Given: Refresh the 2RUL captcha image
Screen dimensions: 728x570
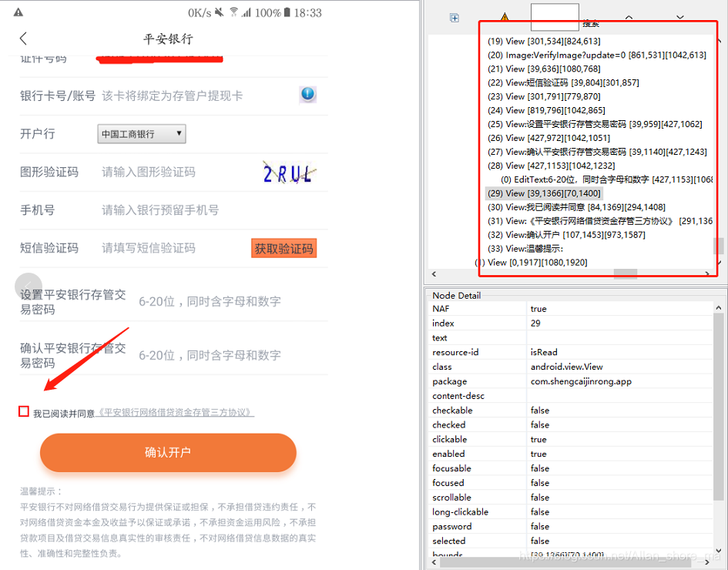Looking at the screenshot, I should 289,173.
